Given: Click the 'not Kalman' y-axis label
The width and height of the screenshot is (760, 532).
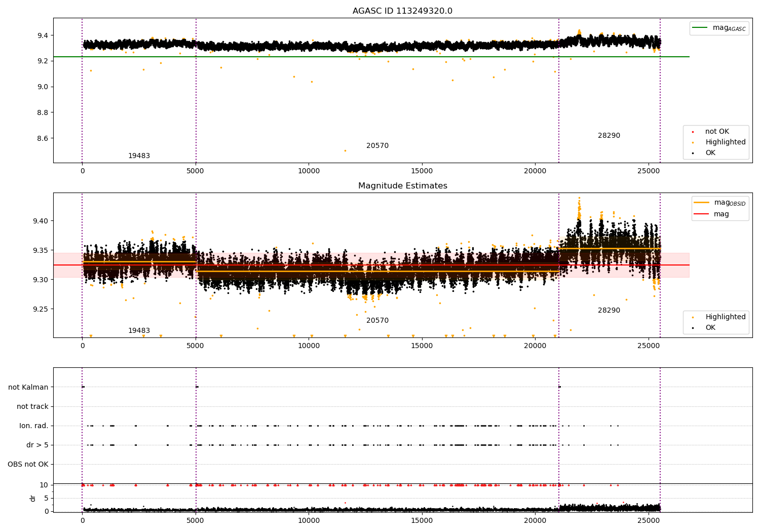Looking at the screenshot, I should coord(28,388).
